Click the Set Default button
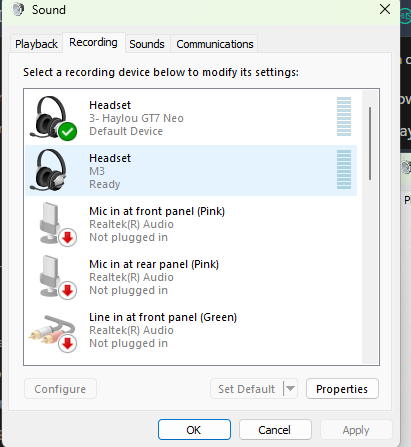Image resolution: width=411 pixels, height=447 pixels. tap(247, 389)
